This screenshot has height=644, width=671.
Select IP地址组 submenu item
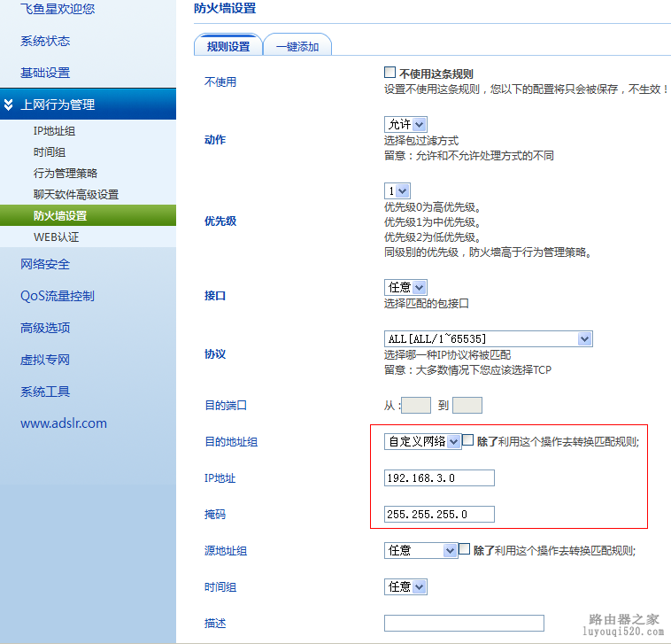tap(54, 131)
